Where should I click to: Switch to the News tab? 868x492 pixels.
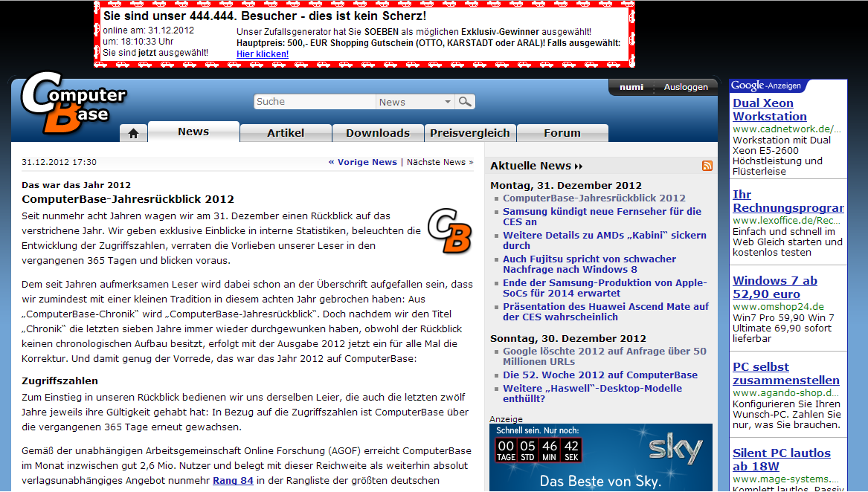193,132
